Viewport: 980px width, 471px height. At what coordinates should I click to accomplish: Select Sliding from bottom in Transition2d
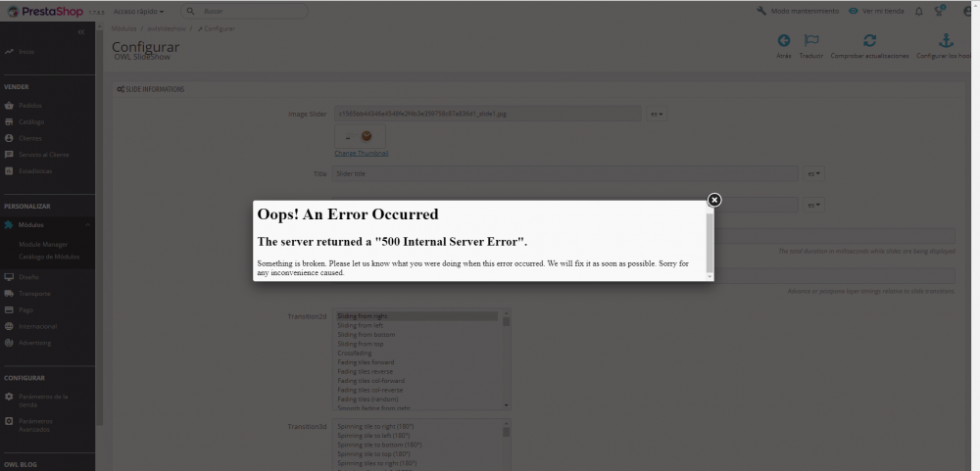tap(416, 335)
